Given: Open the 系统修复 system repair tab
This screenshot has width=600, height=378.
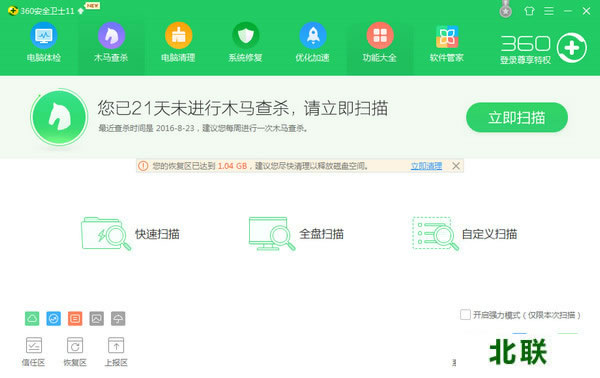Looking at the screenshot, I should click(245, 43).
